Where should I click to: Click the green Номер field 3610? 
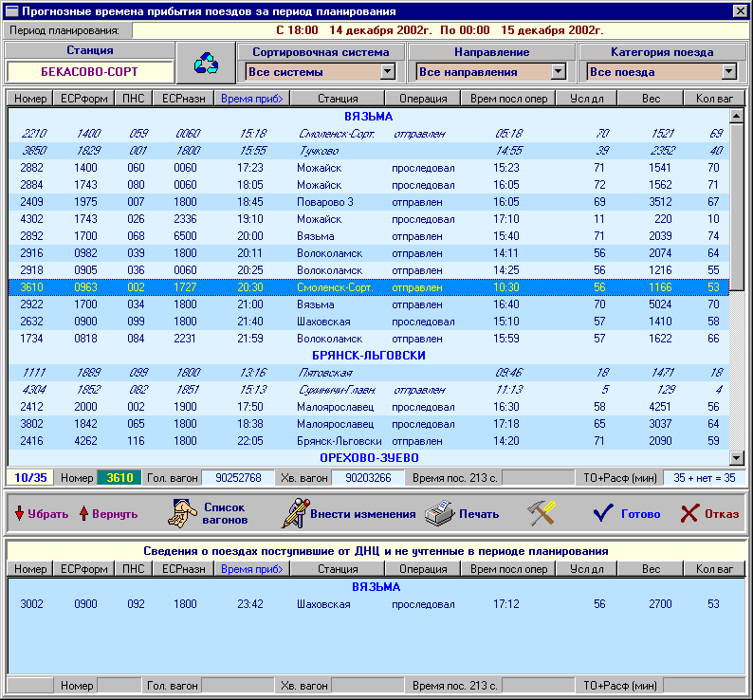pyautogui.click(x=119, y=478)
